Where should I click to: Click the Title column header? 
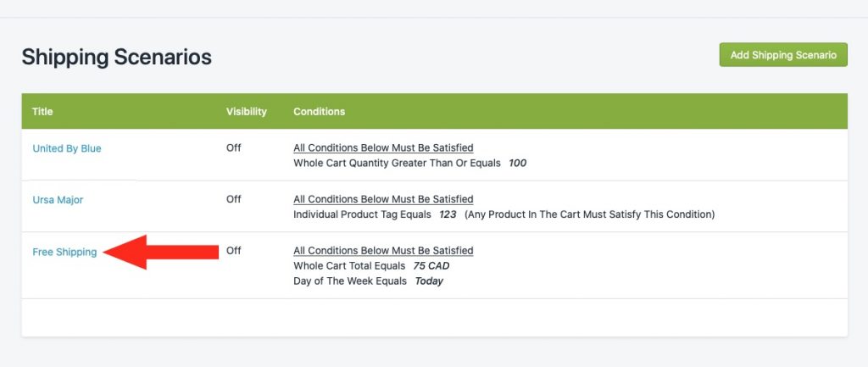point(42,111)
